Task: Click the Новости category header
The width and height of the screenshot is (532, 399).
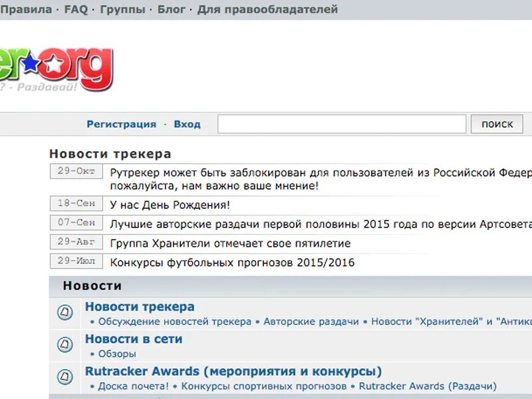Action: pyautogui.click(x=92, y=286)
